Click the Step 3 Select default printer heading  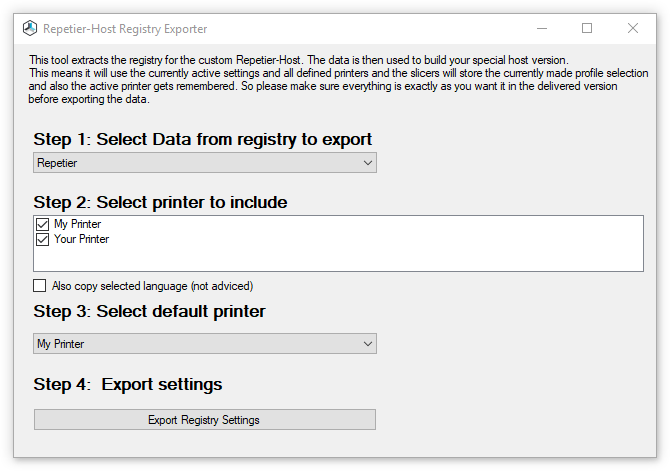coord(150,311)
